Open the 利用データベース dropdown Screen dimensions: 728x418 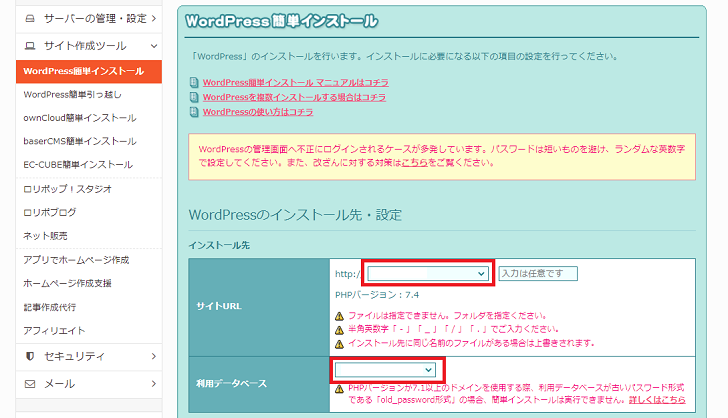(385, 370)
